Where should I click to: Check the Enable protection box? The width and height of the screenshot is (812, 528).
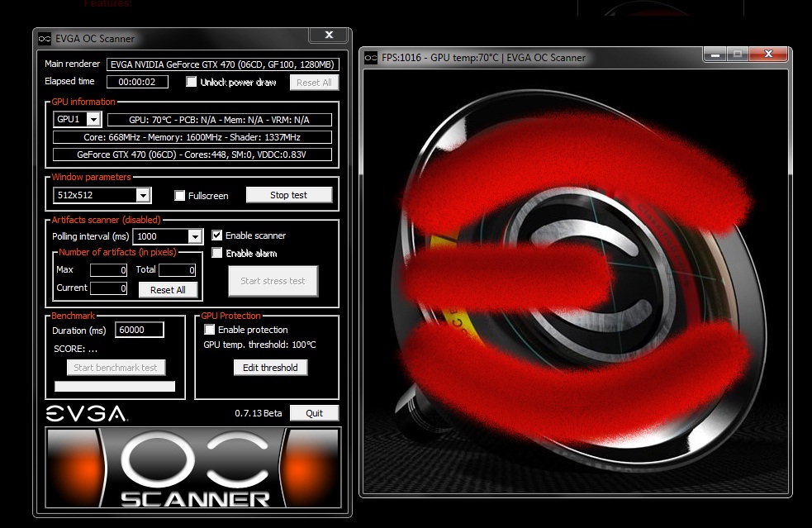(210, 330)
